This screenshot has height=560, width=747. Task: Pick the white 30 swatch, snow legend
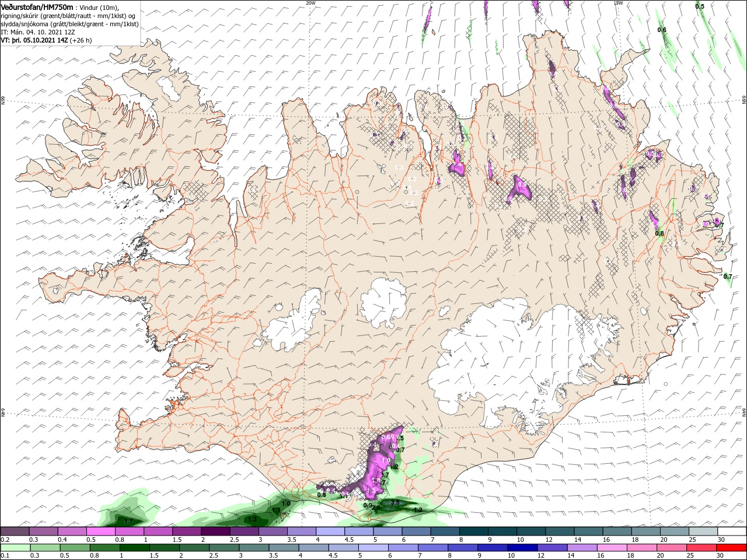coord(732,531)
